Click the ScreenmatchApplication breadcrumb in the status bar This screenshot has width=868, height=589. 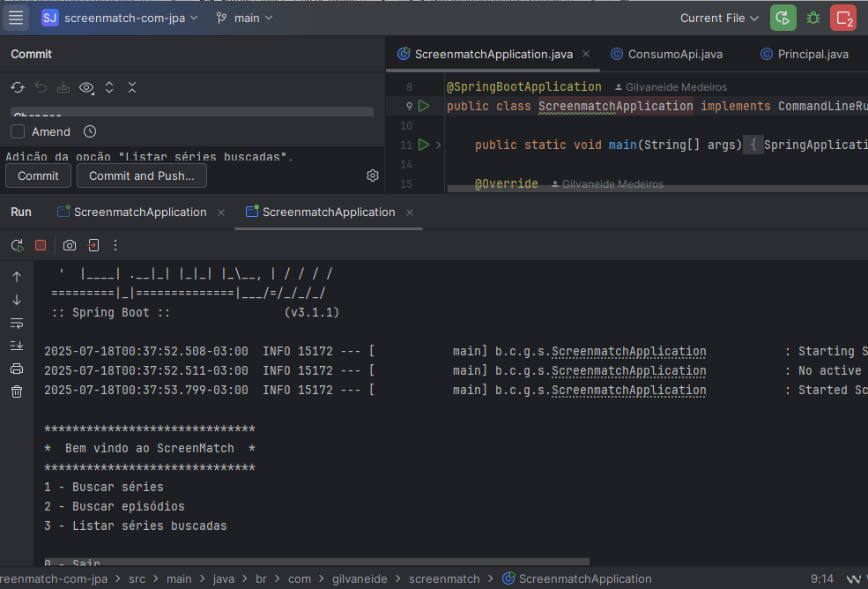pos(577,579)
